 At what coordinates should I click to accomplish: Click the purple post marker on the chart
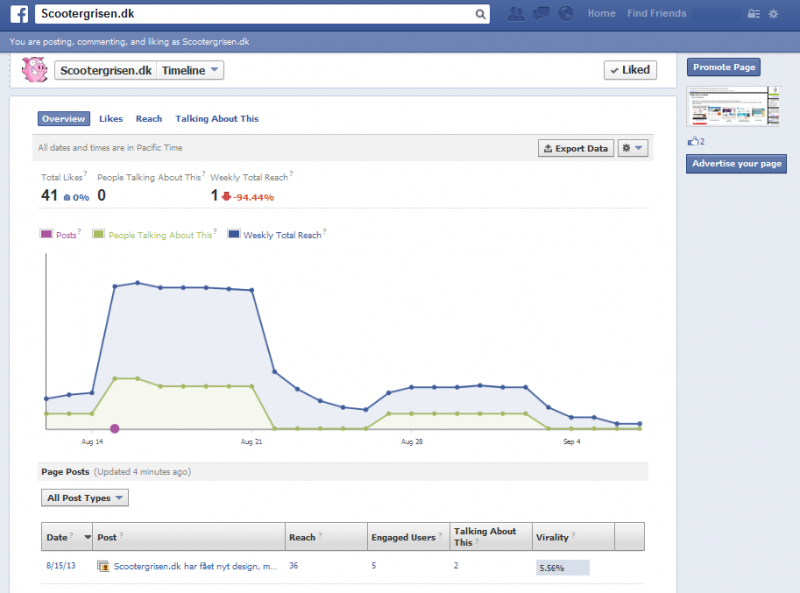click(x=115, y=429)
